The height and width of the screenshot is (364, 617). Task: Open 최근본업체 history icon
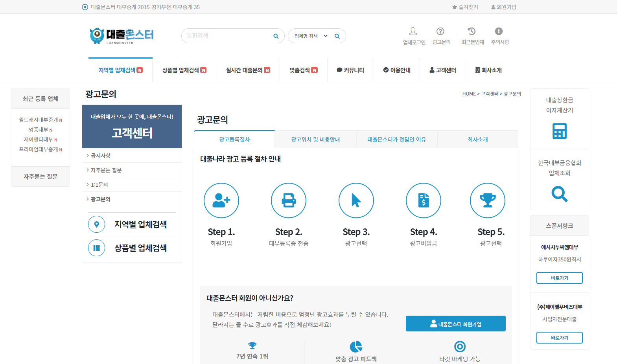coord(472,31)
